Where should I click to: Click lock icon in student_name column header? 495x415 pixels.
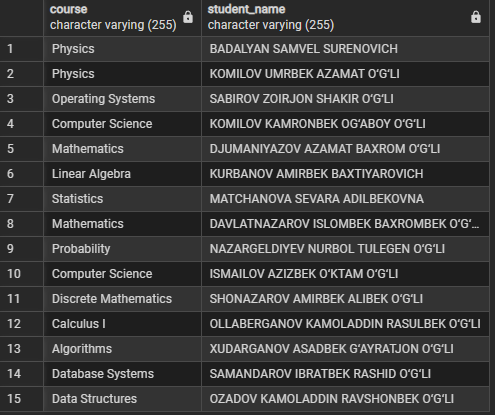[476, 17]
